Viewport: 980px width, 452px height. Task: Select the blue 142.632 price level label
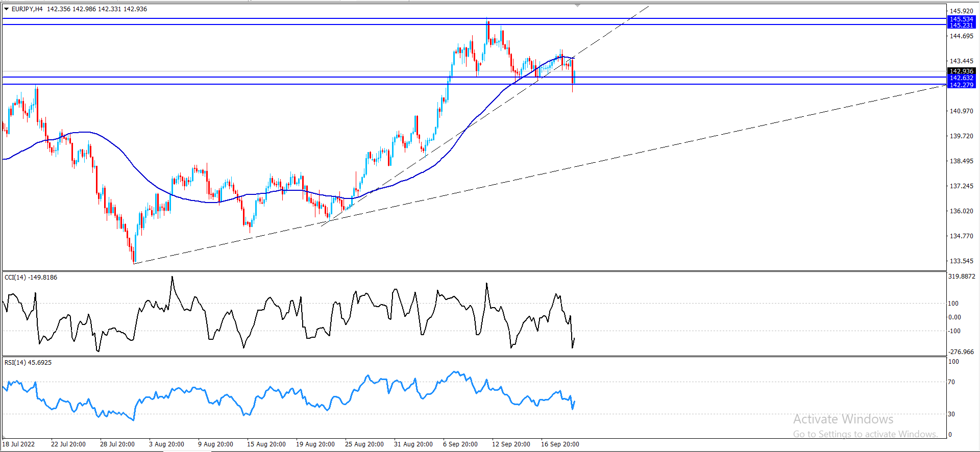coord(961,78)
